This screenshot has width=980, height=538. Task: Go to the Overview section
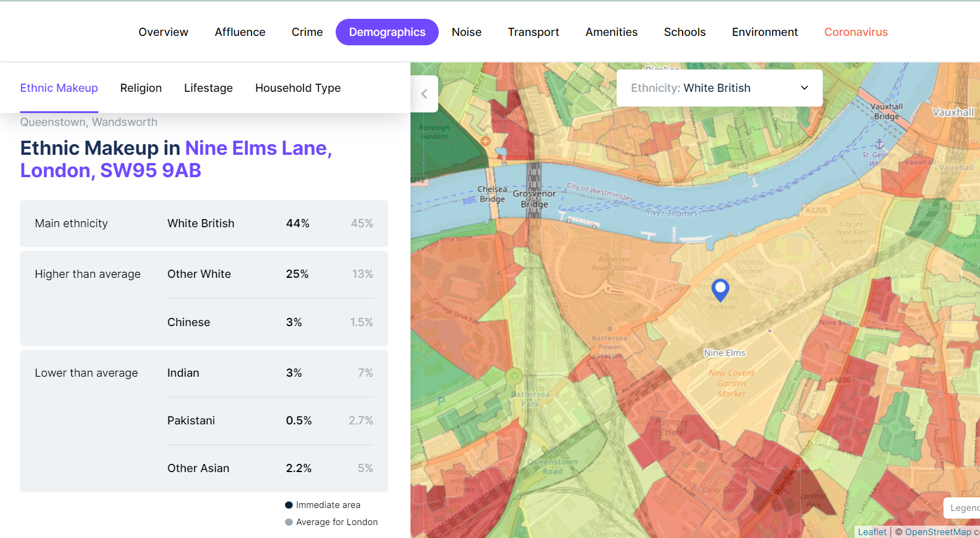(163, 32)
